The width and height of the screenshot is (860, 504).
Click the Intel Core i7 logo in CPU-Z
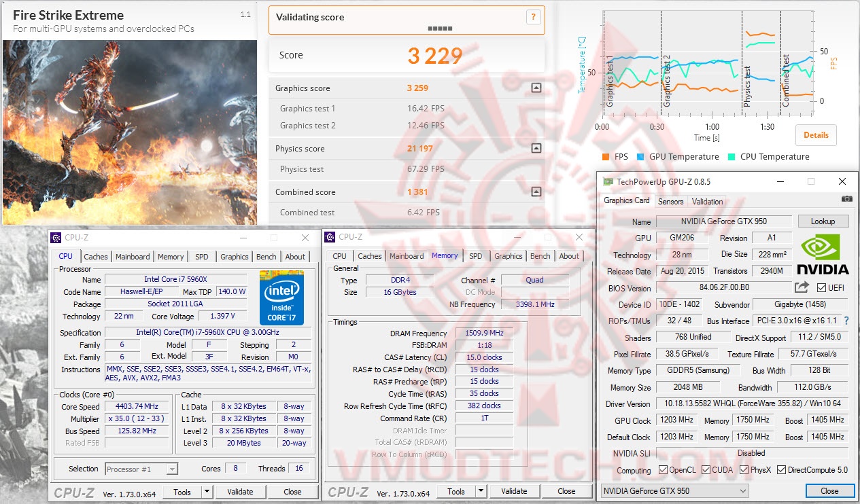(281, 298)
